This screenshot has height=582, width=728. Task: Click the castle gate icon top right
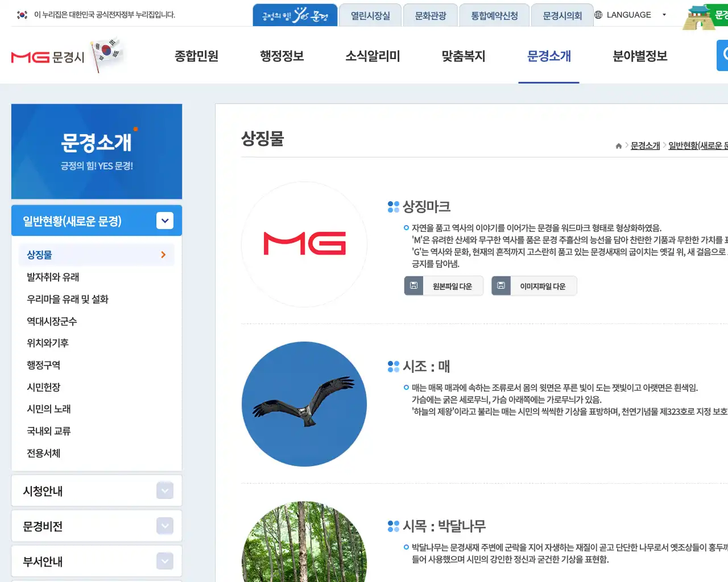pyautogui.click(x=699, y=17)
